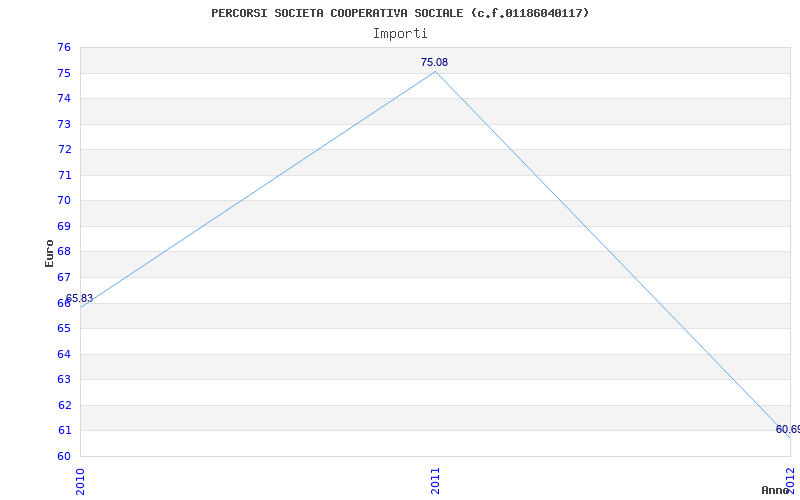Click the y-axis value 69
The width and height of the screenshot is (800, 500).
coord(64,226)
